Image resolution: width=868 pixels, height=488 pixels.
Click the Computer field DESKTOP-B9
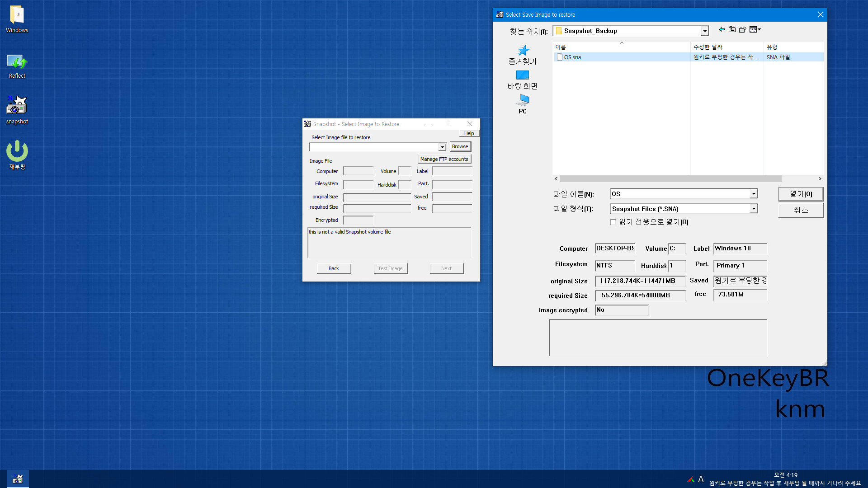click(x=615, y=249)
